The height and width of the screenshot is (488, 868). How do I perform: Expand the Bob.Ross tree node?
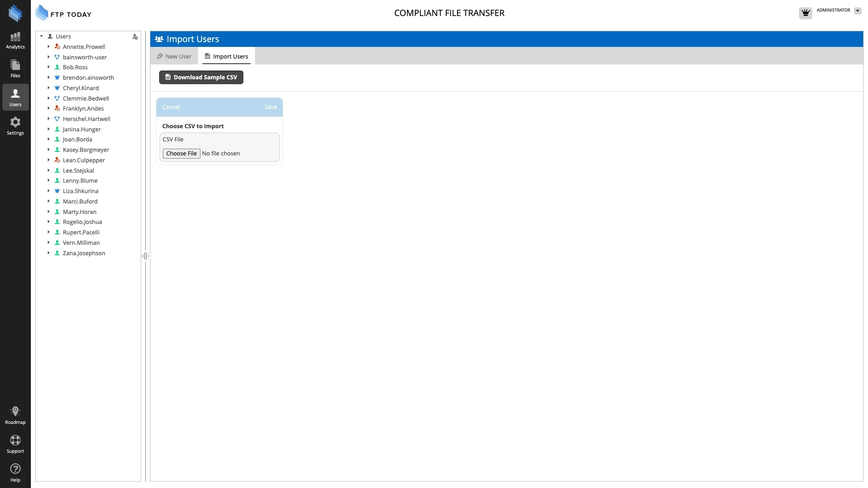(x=49, y=67)
